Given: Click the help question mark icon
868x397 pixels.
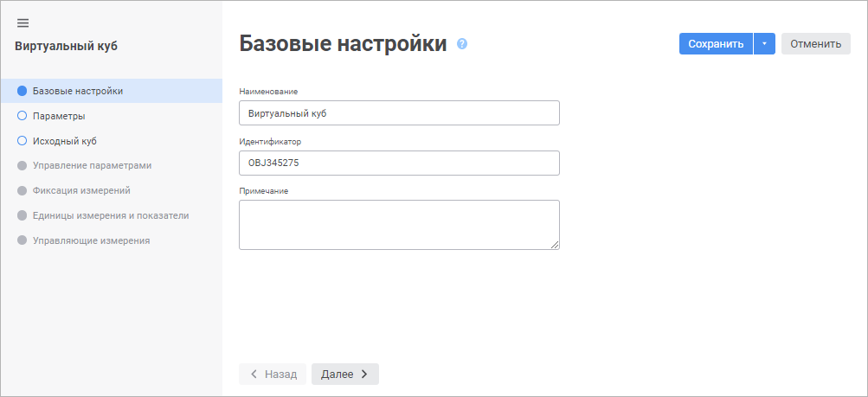Looking at the screenshot, I should [x=462, y=44].
